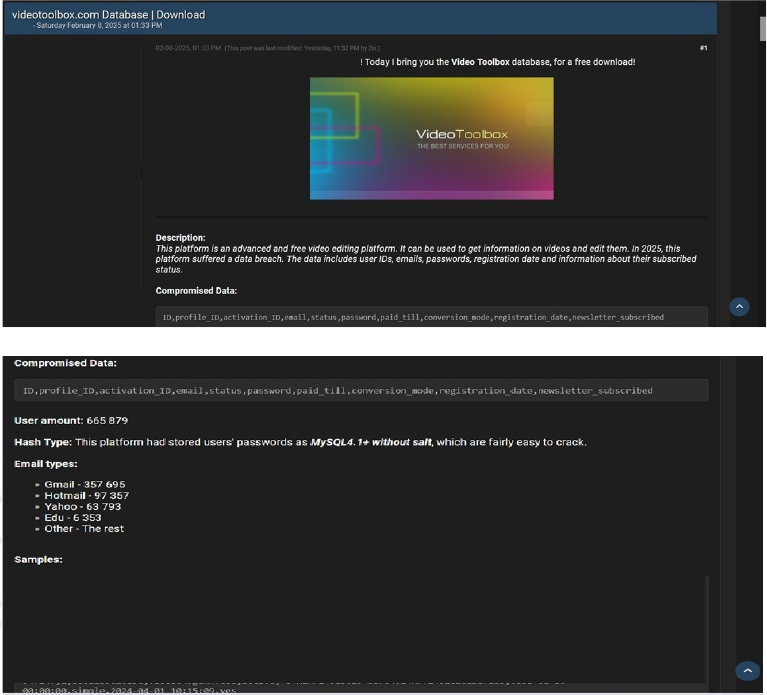The height and width of the screenshot is (695, 767).
Task: Click the 'Hash Type:' line
Action: [300, 442]
